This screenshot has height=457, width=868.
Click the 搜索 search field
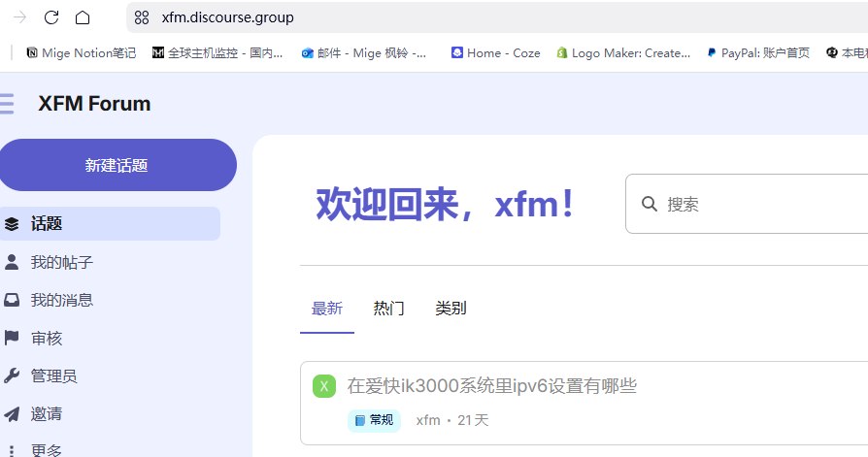tap(747, 204)
